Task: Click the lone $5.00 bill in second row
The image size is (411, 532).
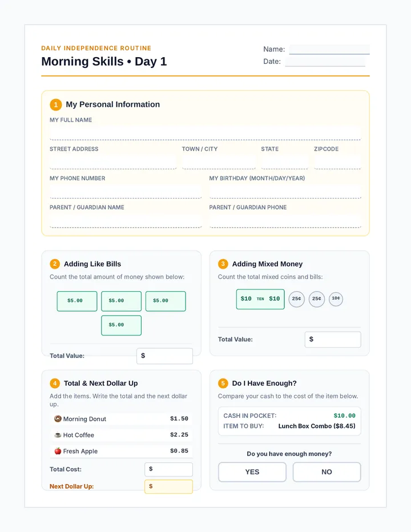Action: (x=121, y=325)
